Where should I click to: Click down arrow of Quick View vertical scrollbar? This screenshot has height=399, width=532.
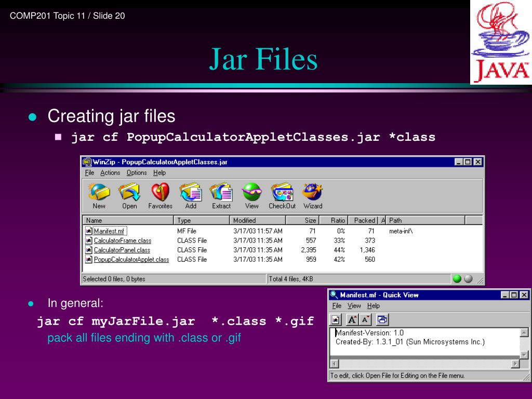[x=524, y=355]
